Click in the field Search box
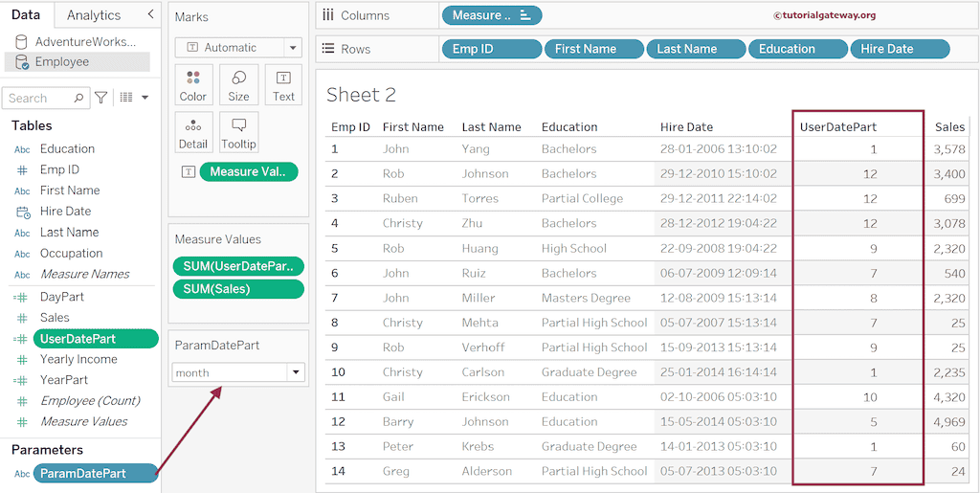The image size is (980, 493). [36, 98]
